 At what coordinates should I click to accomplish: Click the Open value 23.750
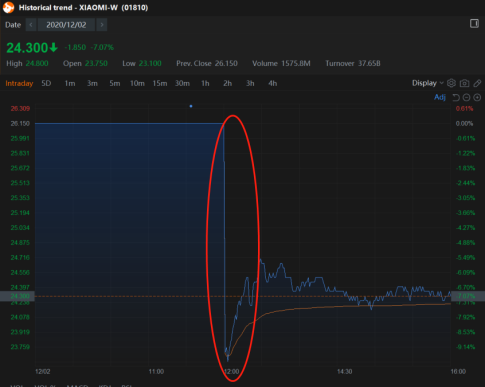pyautogui.click(x=96, y=63)
